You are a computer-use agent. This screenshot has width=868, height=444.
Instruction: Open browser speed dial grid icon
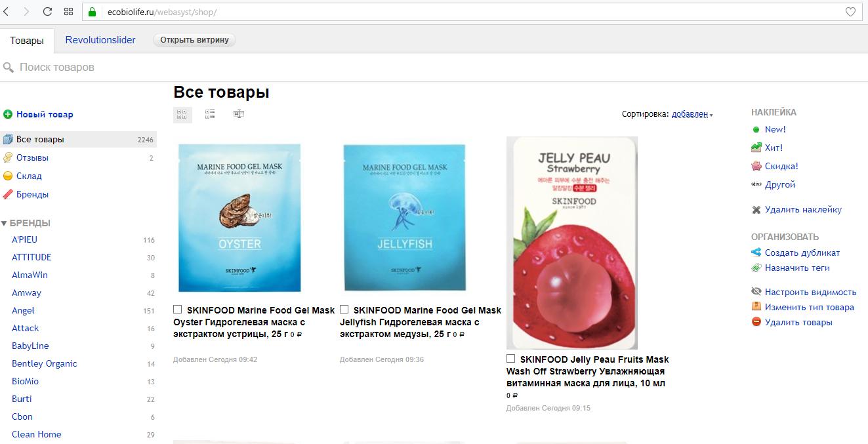tap(68, 12)
